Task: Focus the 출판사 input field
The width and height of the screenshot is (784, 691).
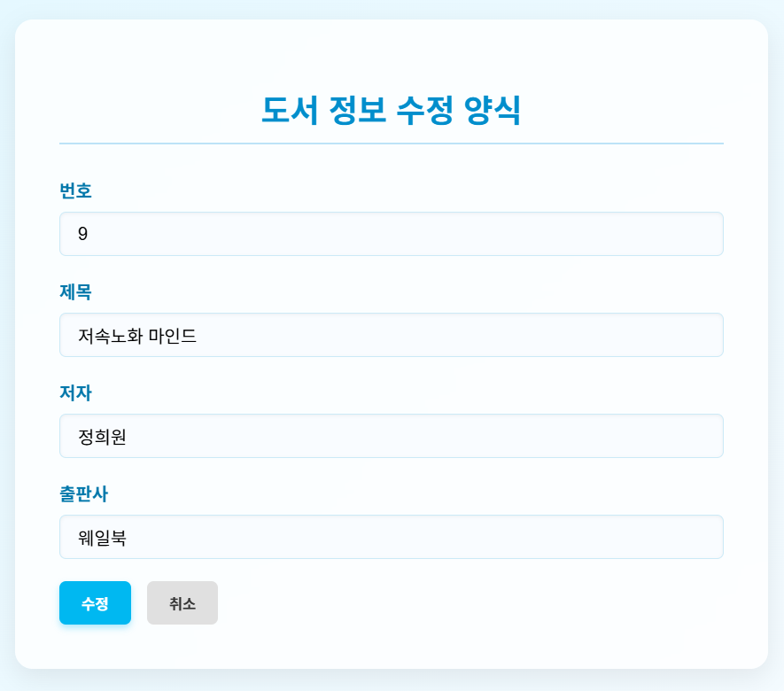Action: (392, 537)
